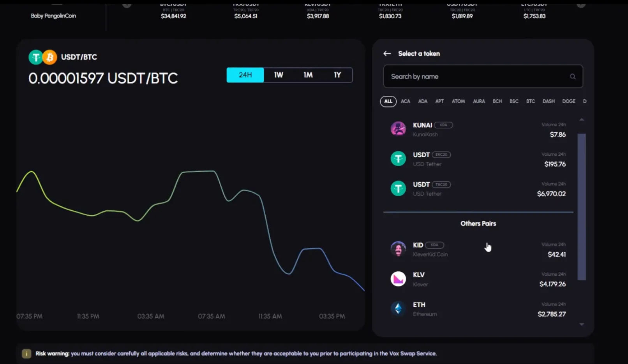This screenshot has height=364, width=628.
Task: Click the KLV Klever logo
Action: click(x=398, y=279)
